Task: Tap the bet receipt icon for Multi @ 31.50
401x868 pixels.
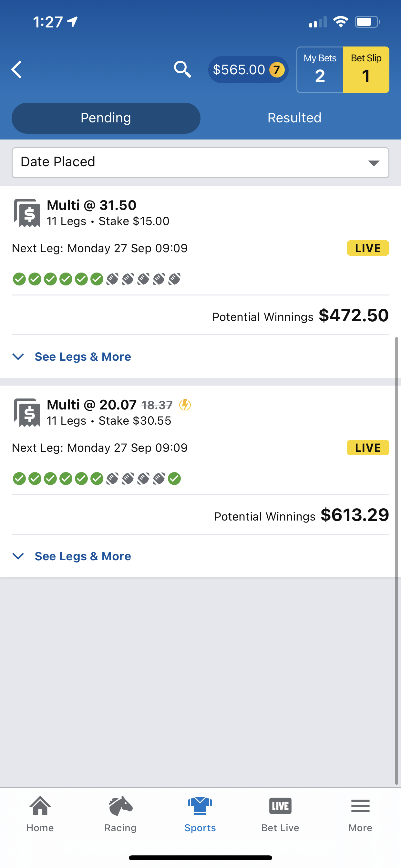Action: 27,213
